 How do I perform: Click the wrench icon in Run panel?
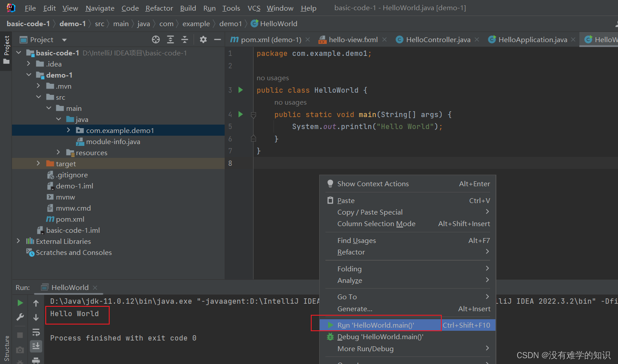pos(20,317)
